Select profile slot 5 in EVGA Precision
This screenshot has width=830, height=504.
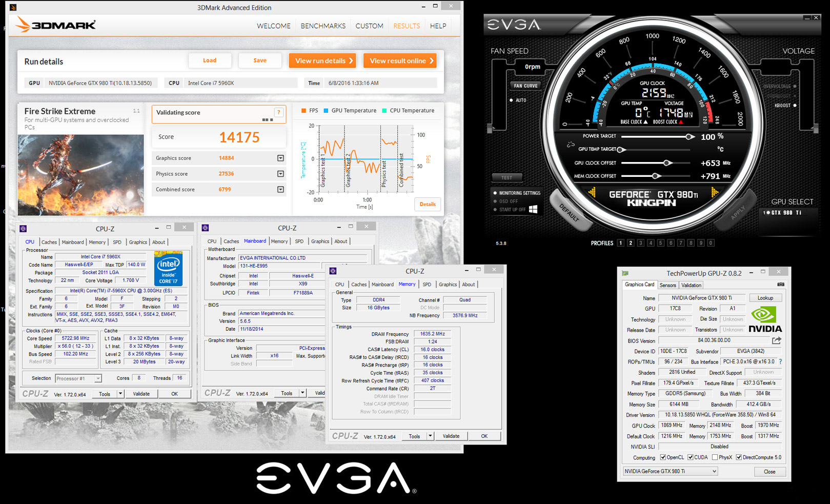pyautogui.click(x=661, y=243)
